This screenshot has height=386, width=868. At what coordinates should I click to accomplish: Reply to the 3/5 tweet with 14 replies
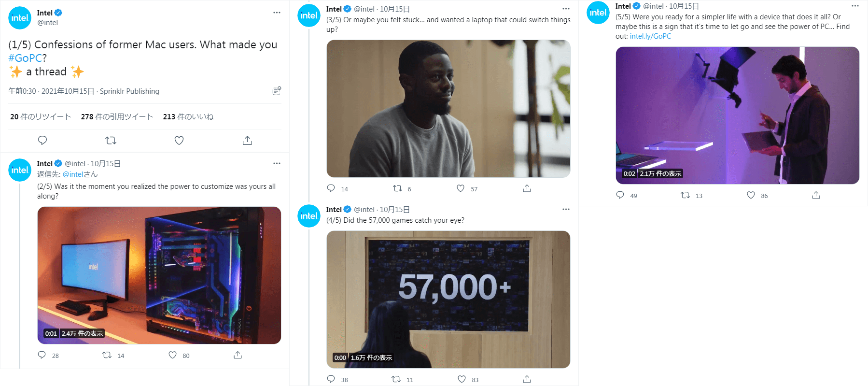(331, 188)
